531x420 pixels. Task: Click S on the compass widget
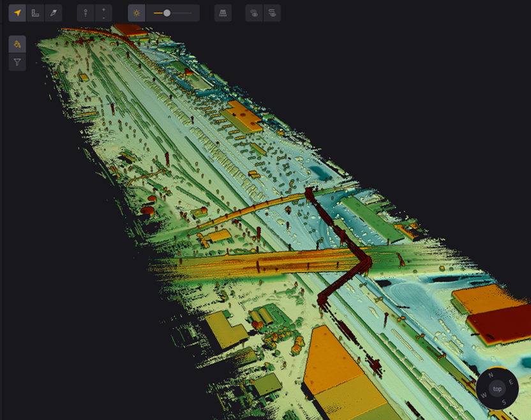(504, 402)
